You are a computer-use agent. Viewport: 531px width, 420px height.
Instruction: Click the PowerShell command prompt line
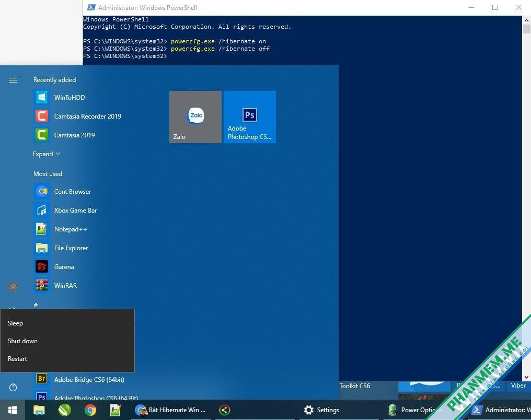click(125, 56)
